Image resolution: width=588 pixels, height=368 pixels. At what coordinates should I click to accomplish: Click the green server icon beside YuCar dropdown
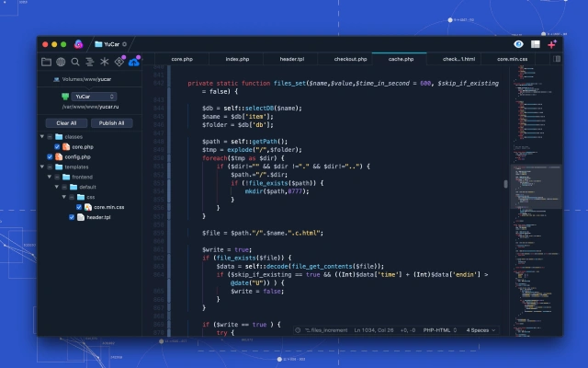65,97
